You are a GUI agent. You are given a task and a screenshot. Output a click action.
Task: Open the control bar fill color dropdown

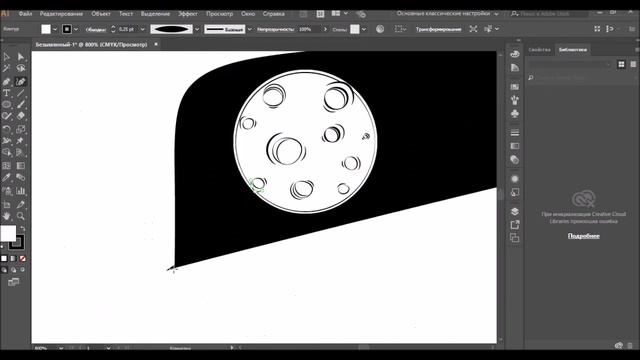tap(55, 29)
